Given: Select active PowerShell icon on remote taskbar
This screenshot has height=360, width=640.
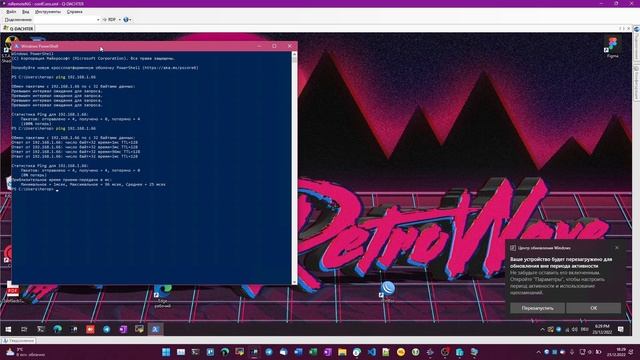Looking at the screenshot, I should click(x=156, y=329).
